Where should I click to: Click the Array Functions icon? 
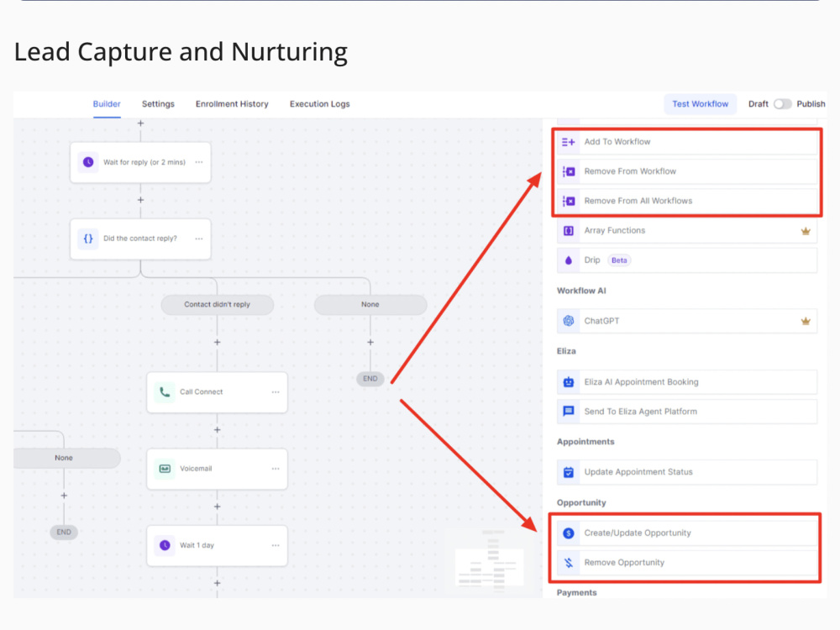tap(569, 231)
